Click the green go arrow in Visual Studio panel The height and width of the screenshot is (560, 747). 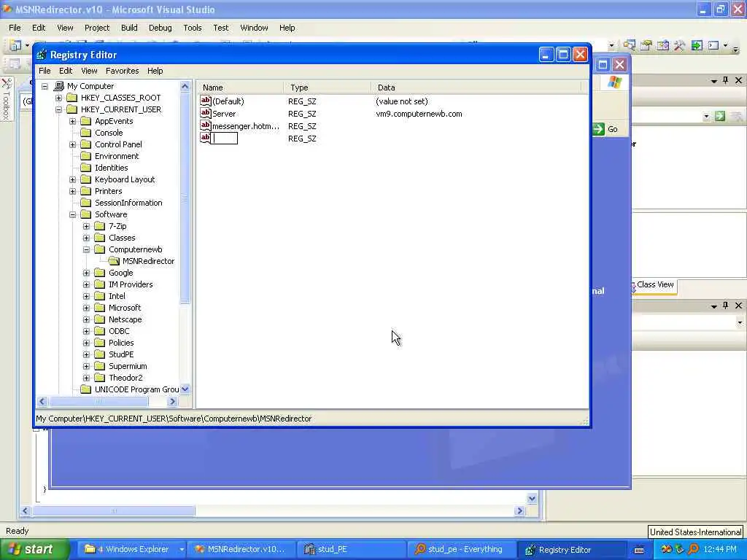click(720, 116)
